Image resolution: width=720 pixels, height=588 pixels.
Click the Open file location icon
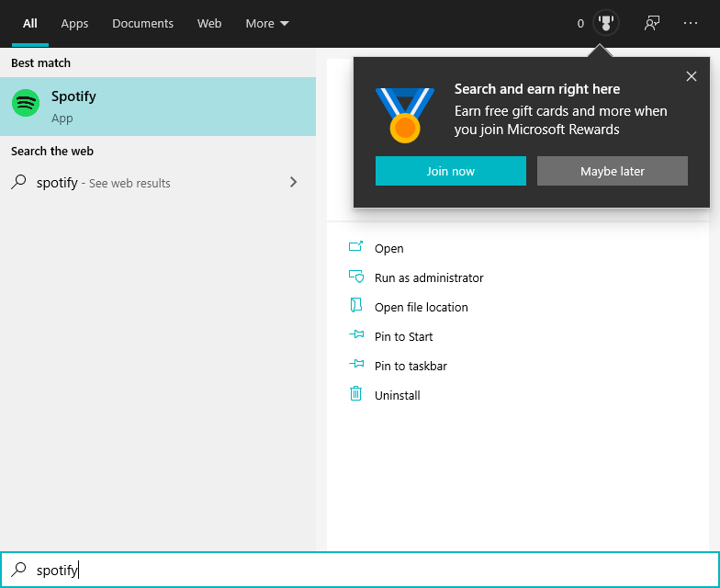click(356, 306)
